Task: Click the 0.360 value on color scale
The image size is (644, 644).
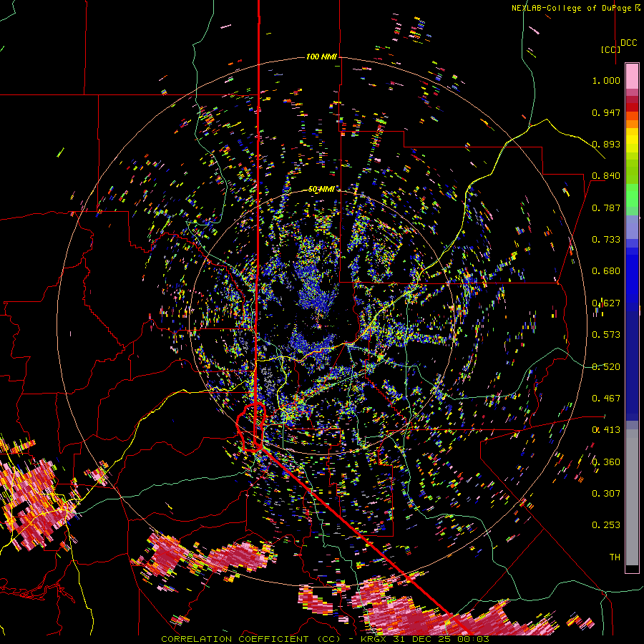Action: click(x=606, y=462)
